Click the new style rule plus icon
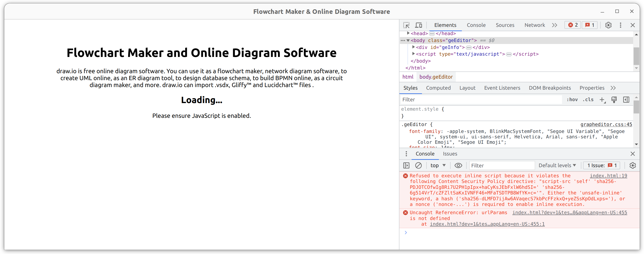 602,100
